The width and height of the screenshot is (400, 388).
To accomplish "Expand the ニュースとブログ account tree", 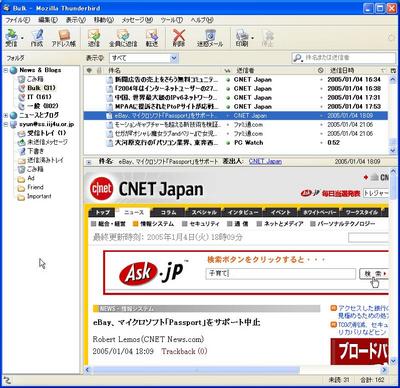I will click(x=6, y=115).
